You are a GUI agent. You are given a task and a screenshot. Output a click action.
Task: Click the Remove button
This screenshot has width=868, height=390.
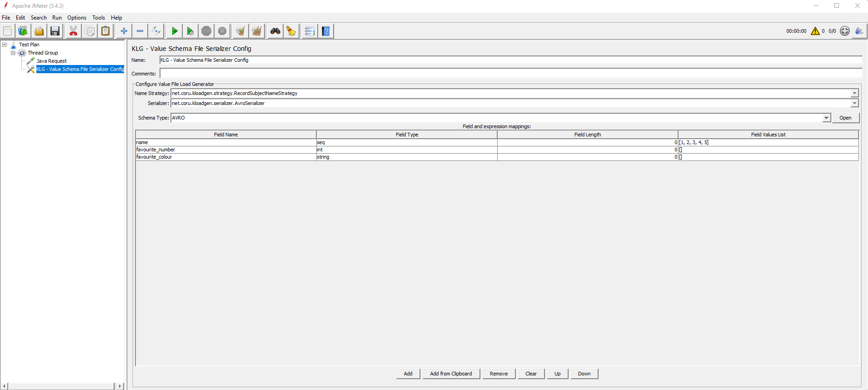coord(499,374)
